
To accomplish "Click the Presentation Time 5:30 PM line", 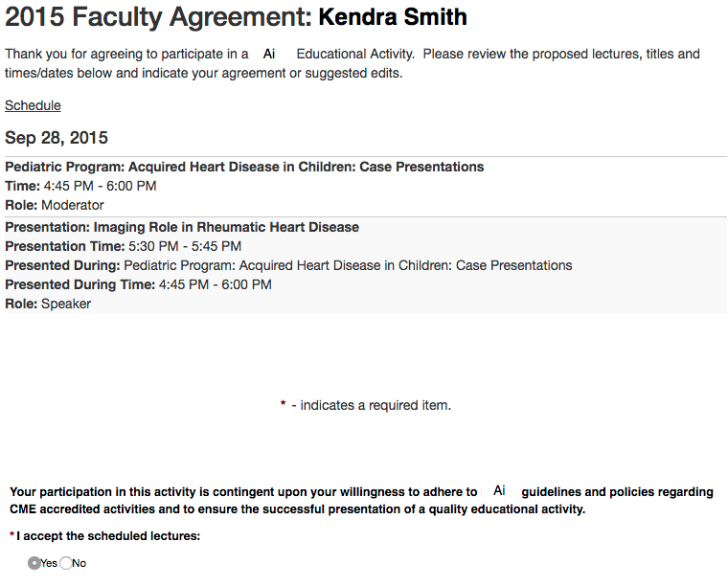I will point(123,246).
